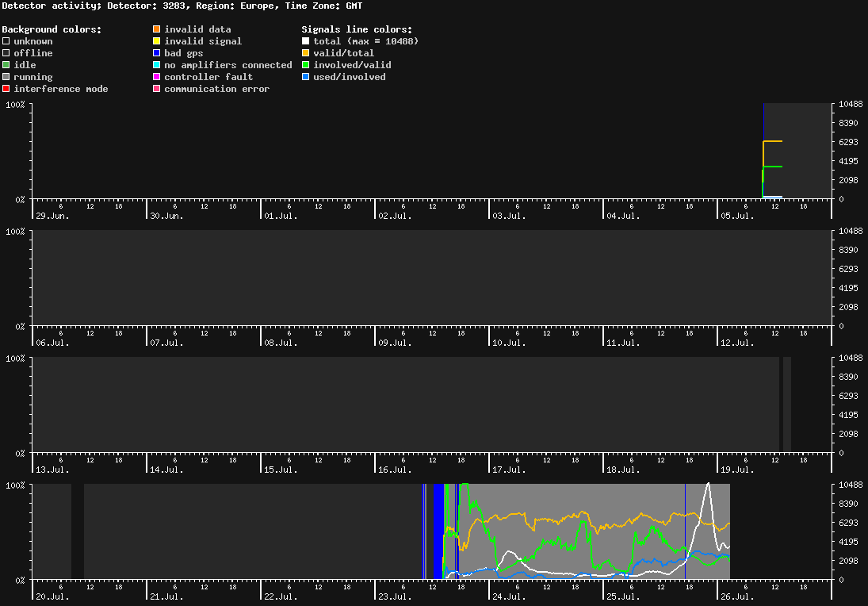Click the 'controller fault' legend label

click(x=208, y=77)
